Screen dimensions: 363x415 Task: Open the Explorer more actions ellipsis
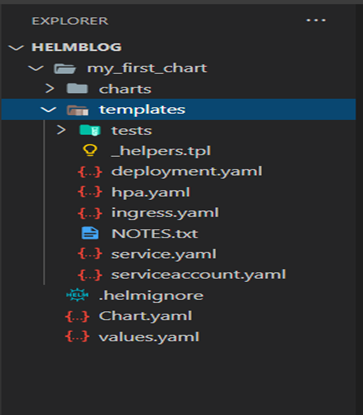[316, 20]
